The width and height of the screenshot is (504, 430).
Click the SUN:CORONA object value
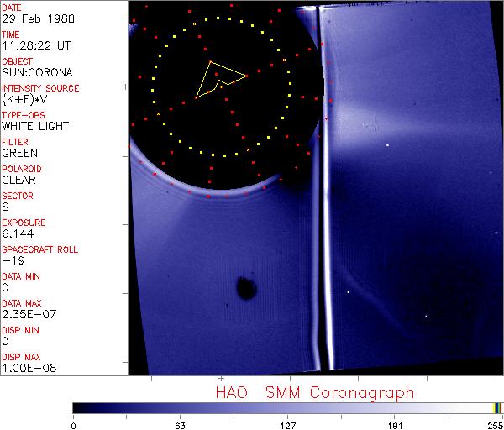(x=34, y=72)
